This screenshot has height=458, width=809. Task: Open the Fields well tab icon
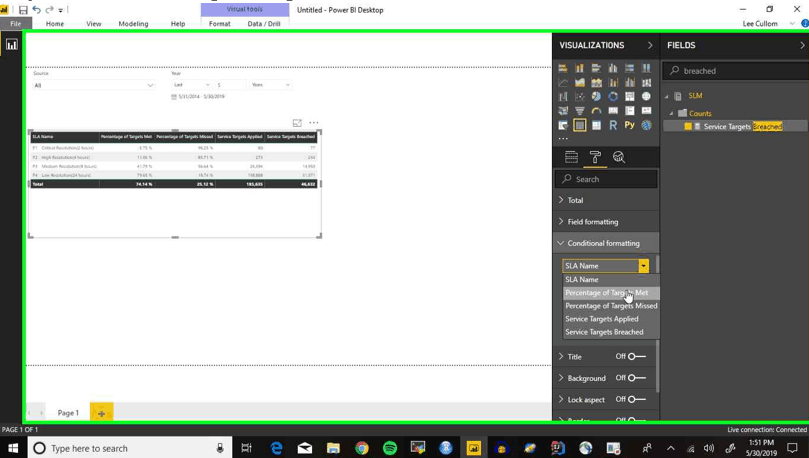(571, 157)
